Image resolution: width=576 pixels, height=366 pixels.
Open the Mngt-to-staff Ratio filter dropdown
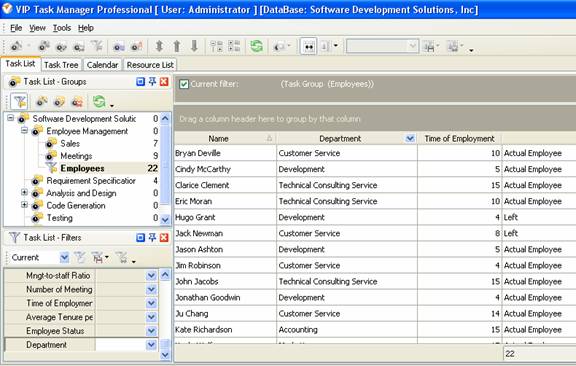pyautogui.click(x=151, y=276)
